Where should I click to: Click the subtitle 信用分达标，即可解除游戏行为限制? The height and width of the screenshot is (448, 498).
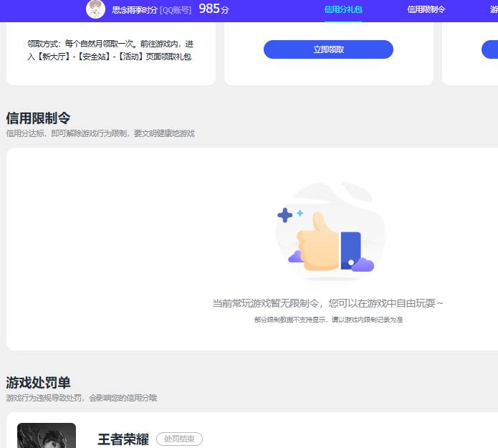coord(100,133)
